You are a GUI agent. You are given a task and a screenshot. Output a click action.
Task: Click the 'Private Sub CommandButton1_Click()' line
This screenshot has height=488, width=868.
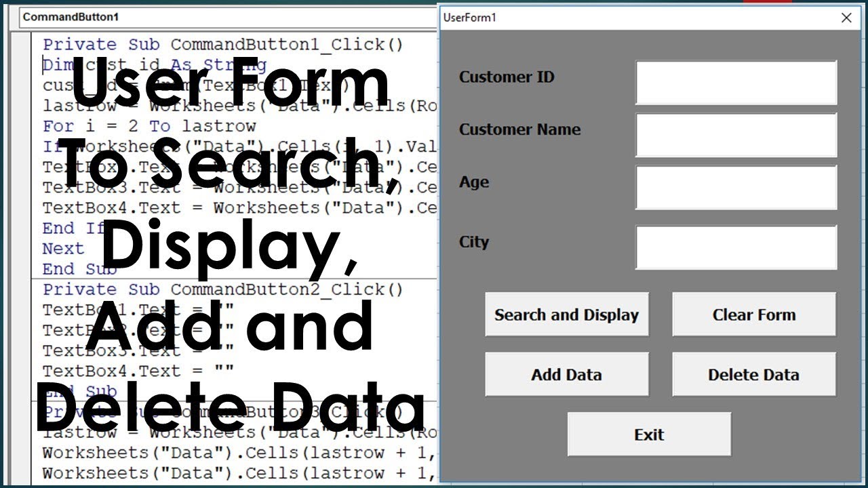coord(223,45)
